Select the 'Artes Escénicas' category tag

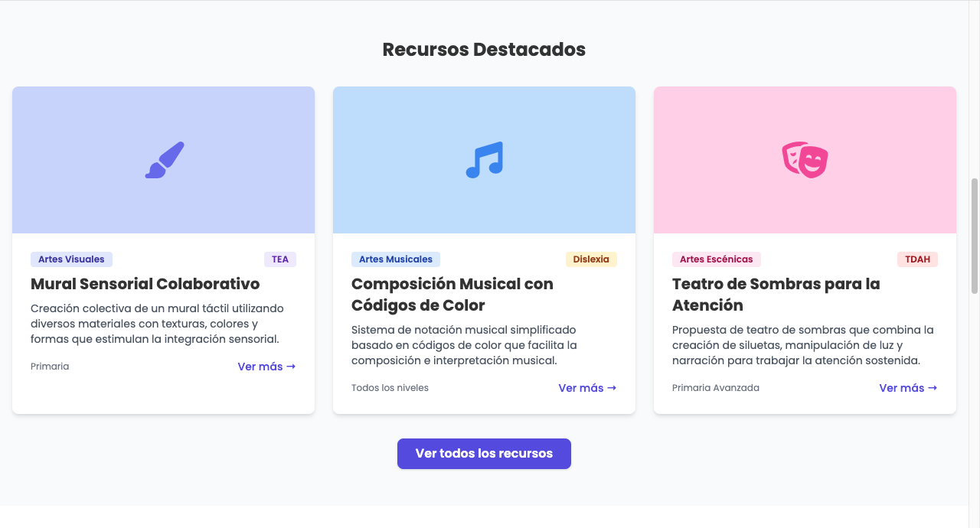(x=716, y=259)
